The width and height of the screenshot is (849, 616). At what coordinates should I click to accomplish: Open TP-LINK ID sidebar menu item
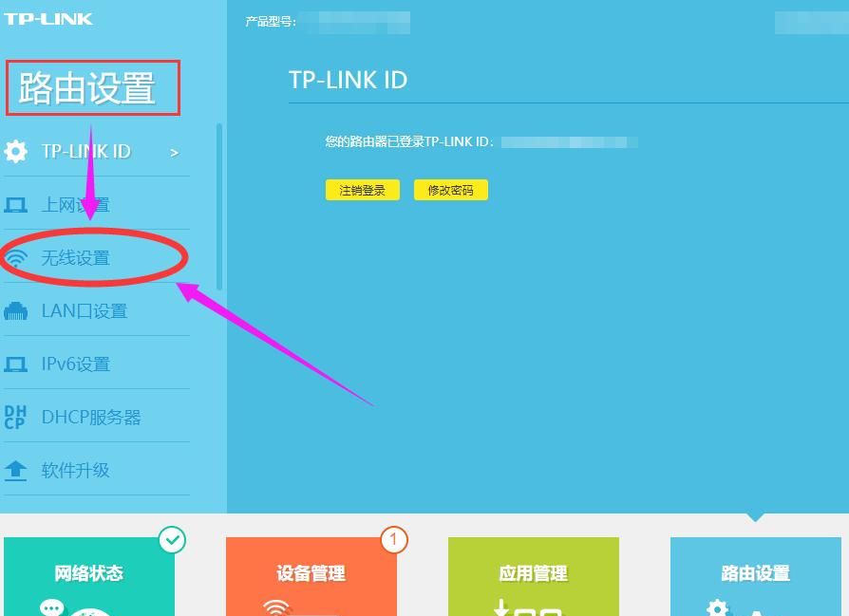[97, 151]
